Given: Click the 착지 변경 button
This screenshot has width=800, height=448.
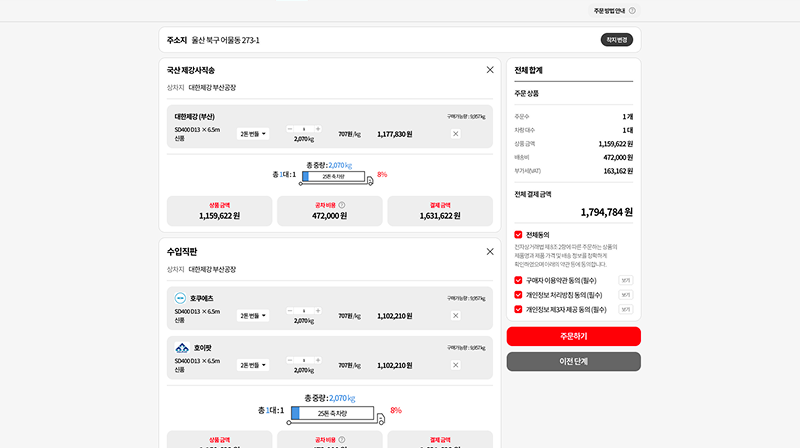Looking at the screenshot, I should (x=616, y=40).
